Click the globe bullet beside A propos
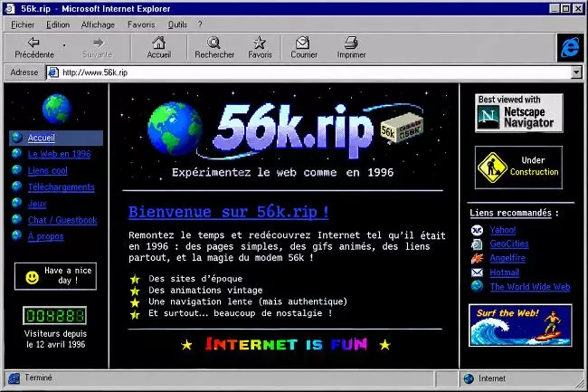 [x=17, y=235]
